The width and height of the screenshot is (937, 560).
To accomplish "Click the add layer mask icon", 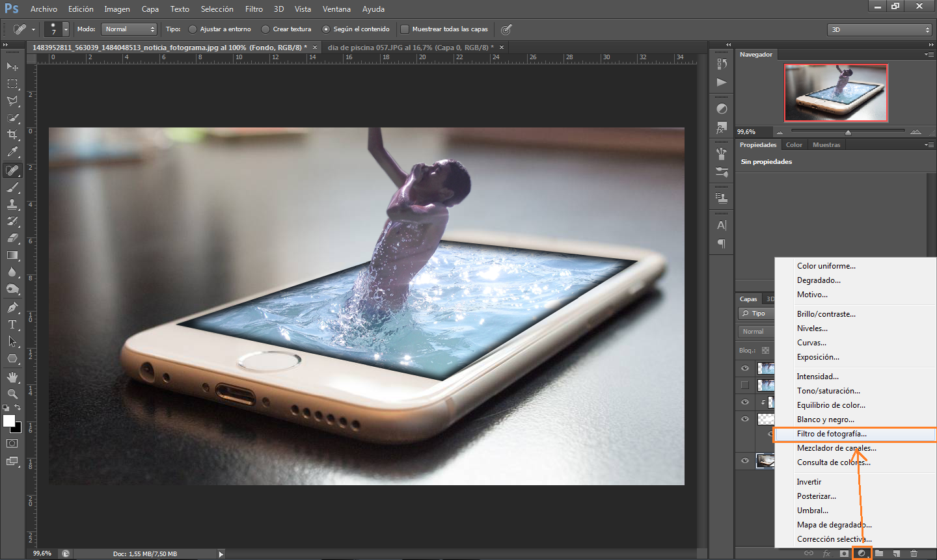I will [844, 553].
